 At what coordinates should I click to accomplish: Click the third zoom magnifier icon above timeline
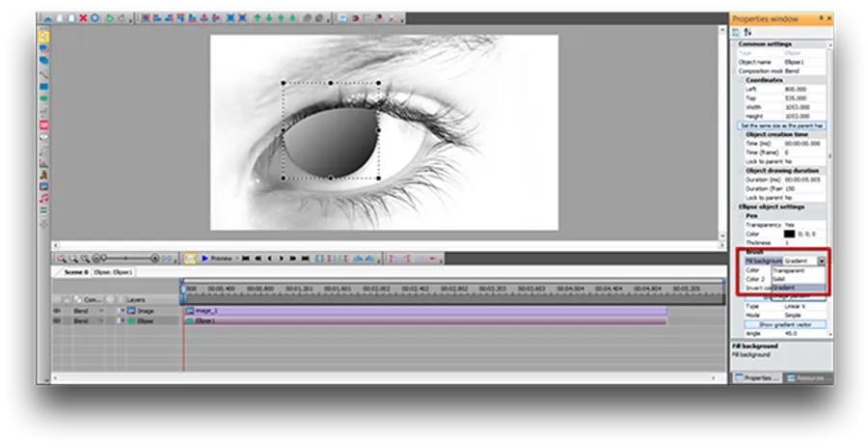85,259
